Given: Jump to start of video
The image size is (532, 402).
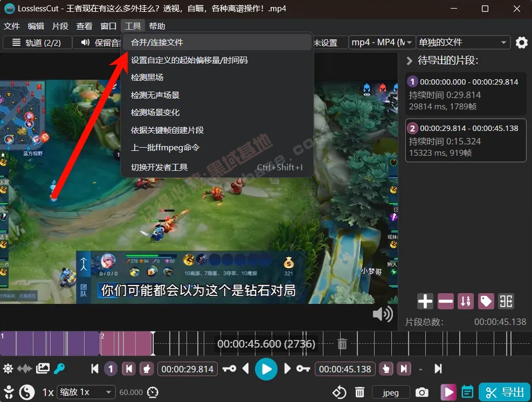Looking at the screenshot, I should [95, 369].
